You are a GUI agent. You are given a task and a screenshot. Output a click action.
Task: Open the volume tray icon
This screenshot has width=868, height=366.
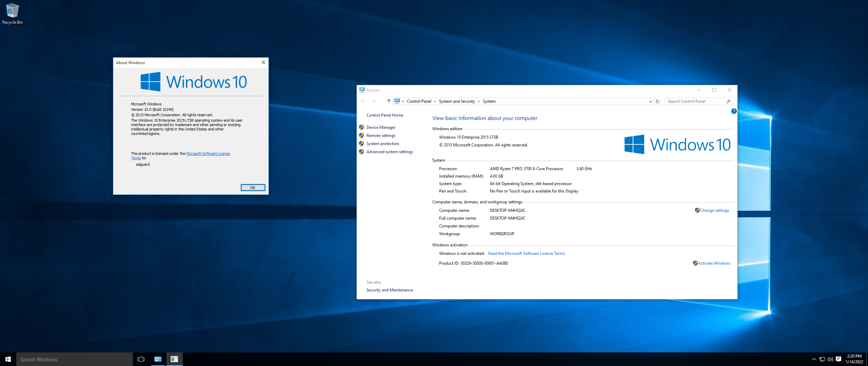tap(830, 359)
